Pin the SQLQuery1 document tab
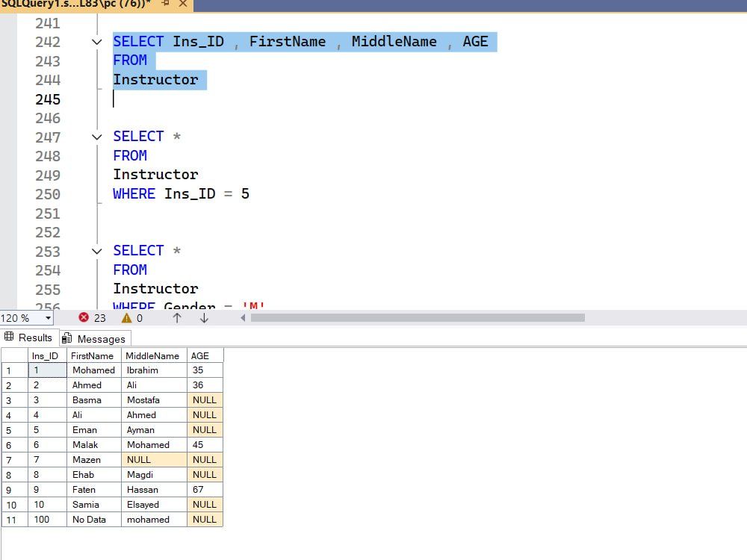 pyautogui.click(x=165, y=3)
